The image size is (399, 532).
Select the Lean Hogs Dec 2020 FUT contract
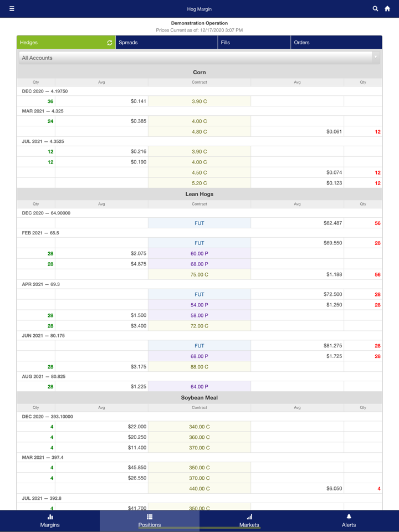[199, 223]
